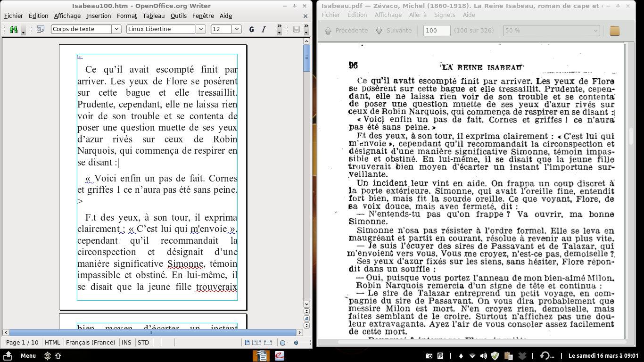Open the Styles and Formatting window icon
The height and width of the screenshot is (362, 644).
(41, 29)
